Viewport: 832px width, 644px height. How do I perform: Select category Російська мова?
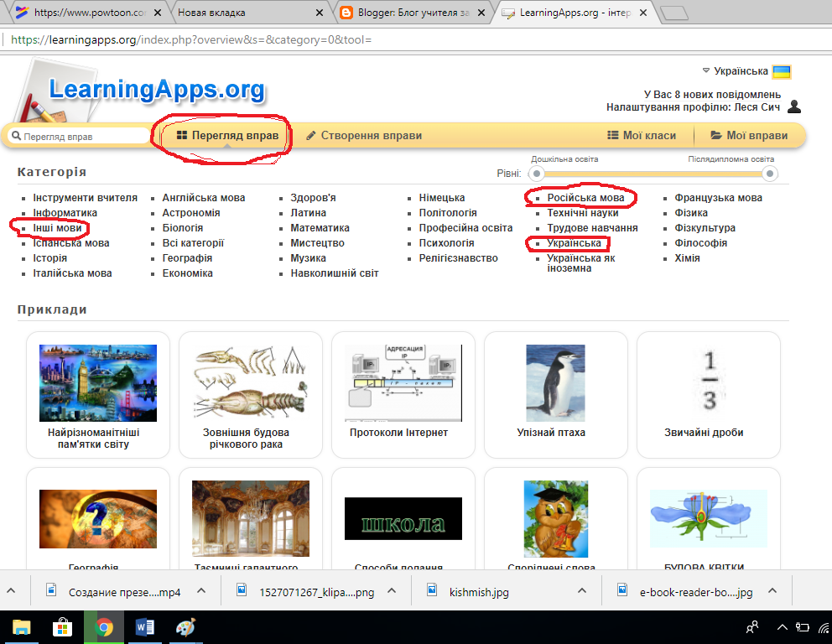click(x=585, y=198)
